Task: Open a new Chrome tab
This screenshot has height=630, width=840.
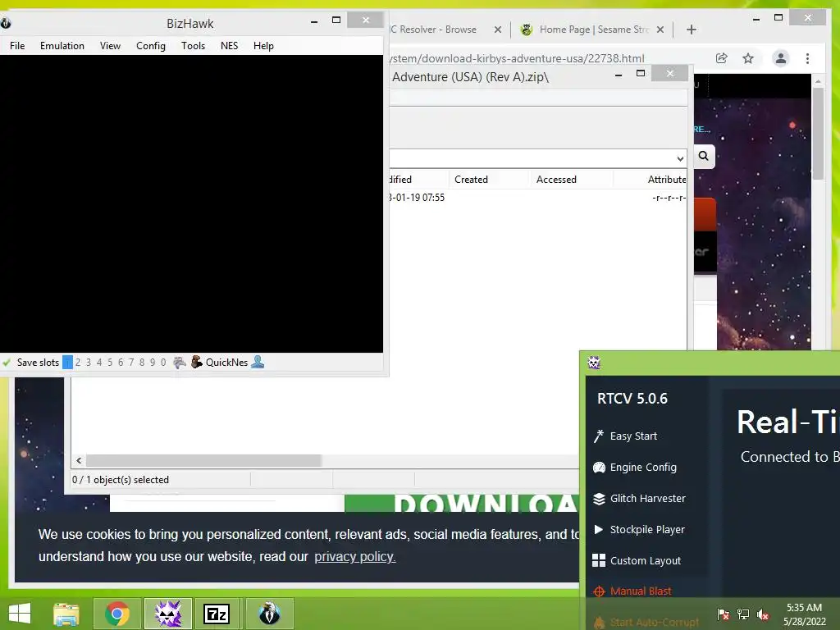Action: (691, 30)
